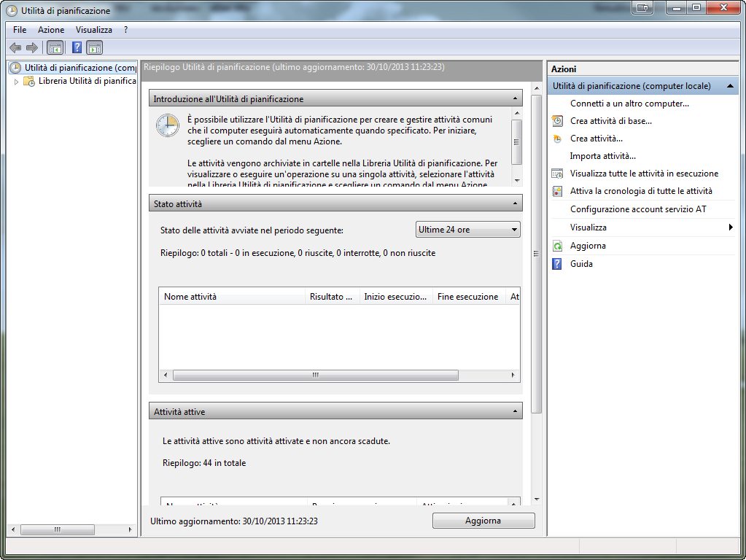Screen dimensions: 746x560
Task: Toggle the action pane toolbar icon
Action: tap(94, 48)
